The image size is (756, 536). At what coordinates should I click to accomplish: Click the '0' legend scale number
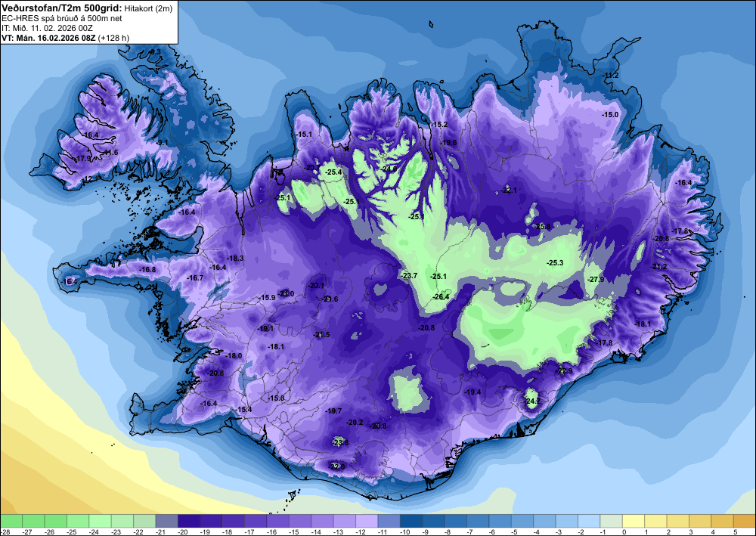[x=624, y=531]
